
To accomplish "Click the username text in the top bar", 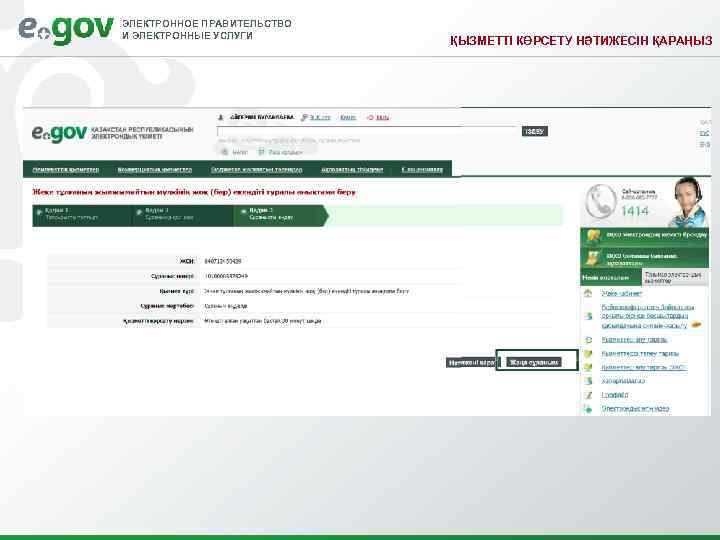I will coord(262,118).
